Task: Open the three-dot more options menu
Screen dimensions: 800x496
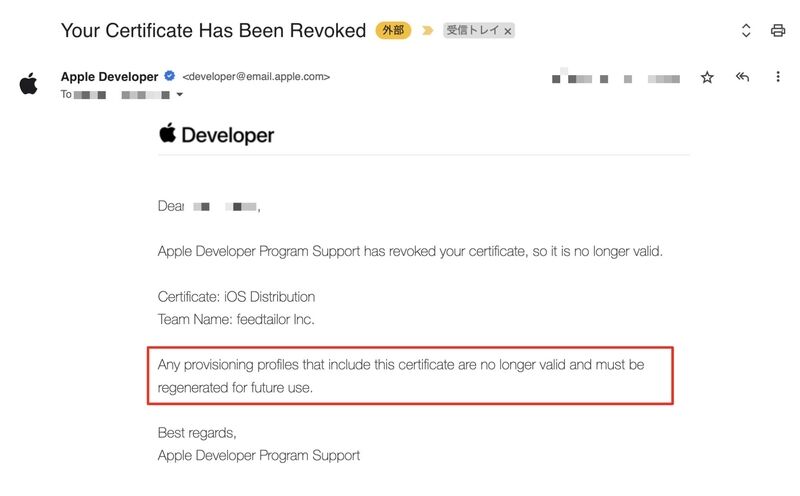Action: 778,77
